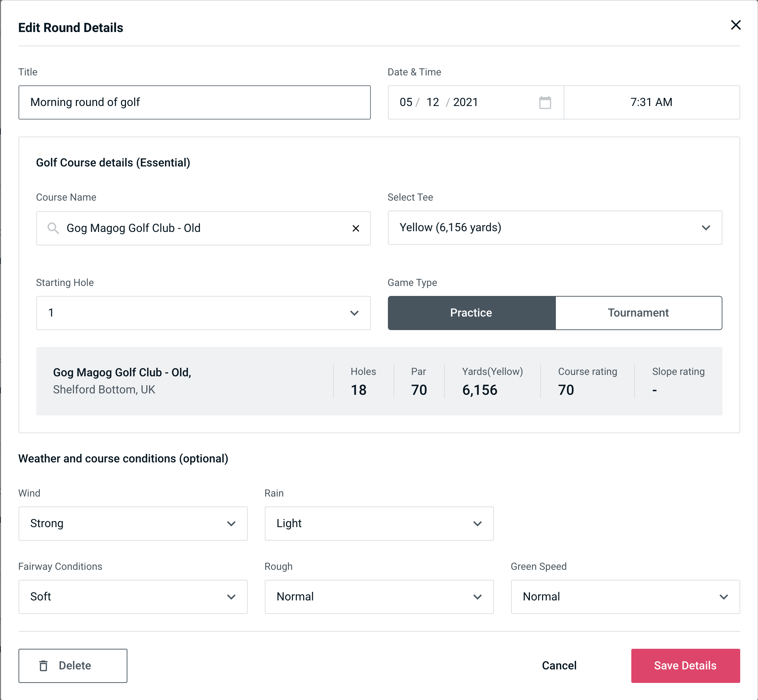Click the calendar icon next to date
The height and width of the screenshot is (700, 758).
(x=544, y=102)
